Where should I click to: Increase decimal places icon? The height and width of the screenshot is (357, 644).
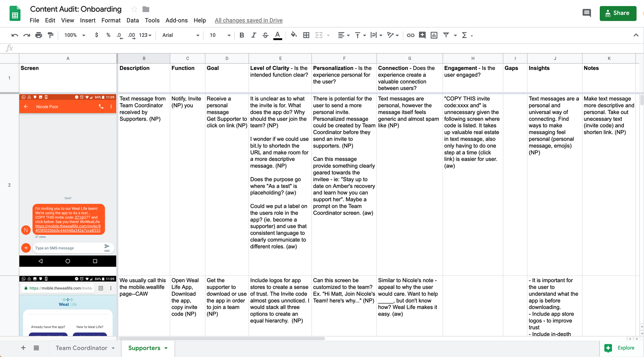click(x=131, y=35)
